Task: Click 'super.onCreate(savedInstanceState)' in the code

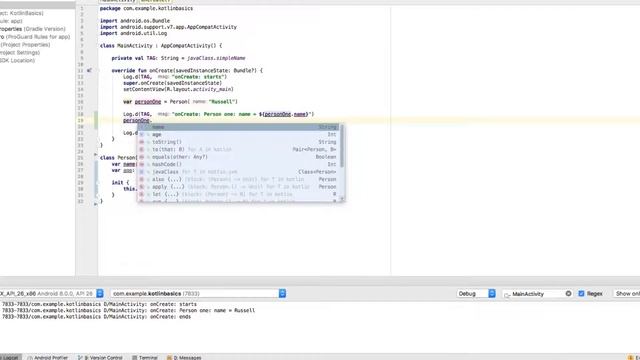Action: 173,83
